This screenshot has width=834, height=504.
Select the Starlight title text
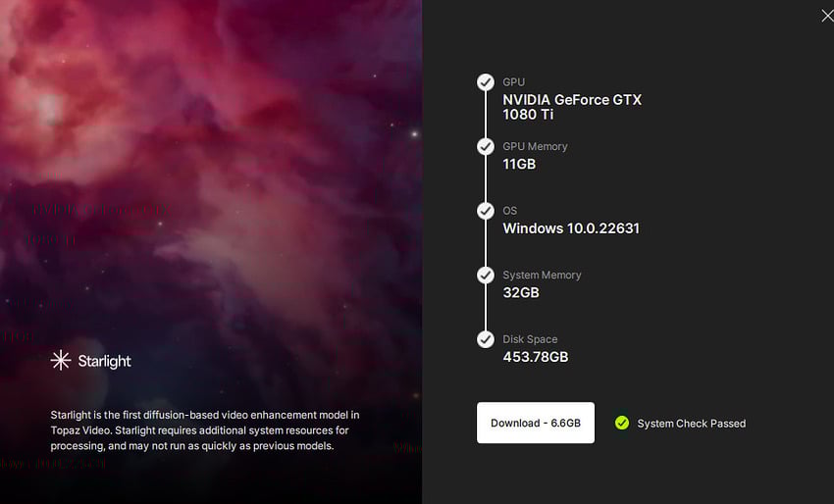[104, 361]
